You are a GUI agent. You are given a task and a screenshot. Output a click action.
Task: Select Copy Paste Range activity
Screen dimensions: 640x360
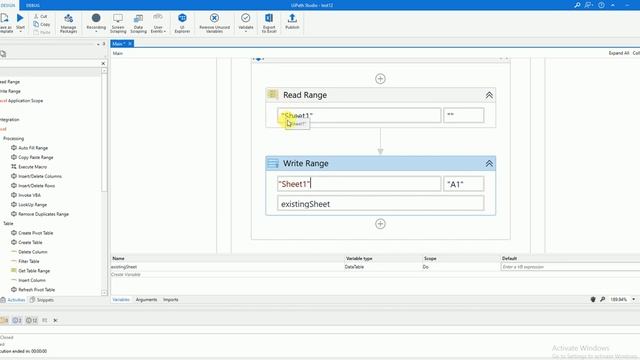(32, 157)
